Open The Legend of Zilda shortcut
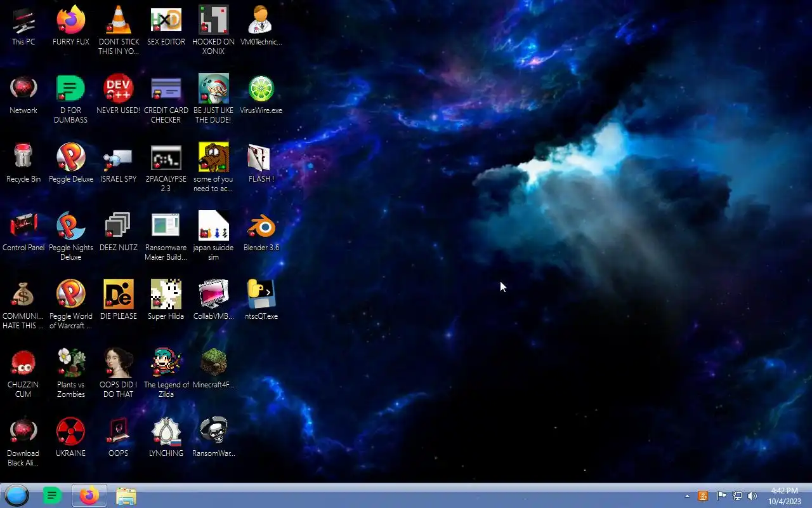This screenshot has height=508, width=812. click(166, 374)
